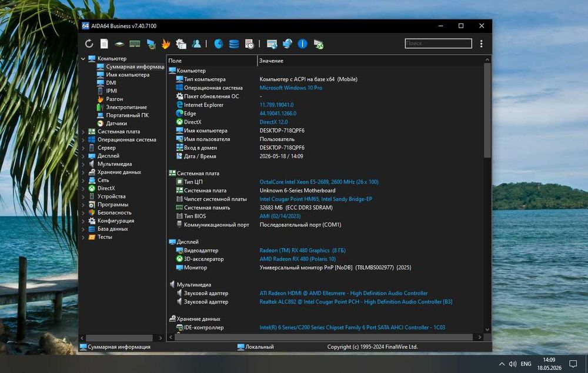Click the taskbar volume speaker icon
The height and width of the screenshot is (373, 588).
click(x=513, y=364)
